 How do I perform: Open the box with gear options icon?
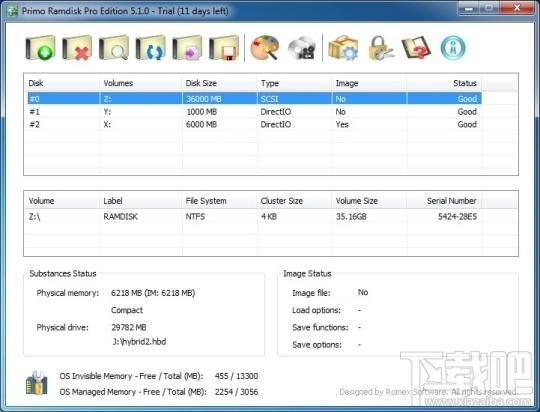click(343, 48)
